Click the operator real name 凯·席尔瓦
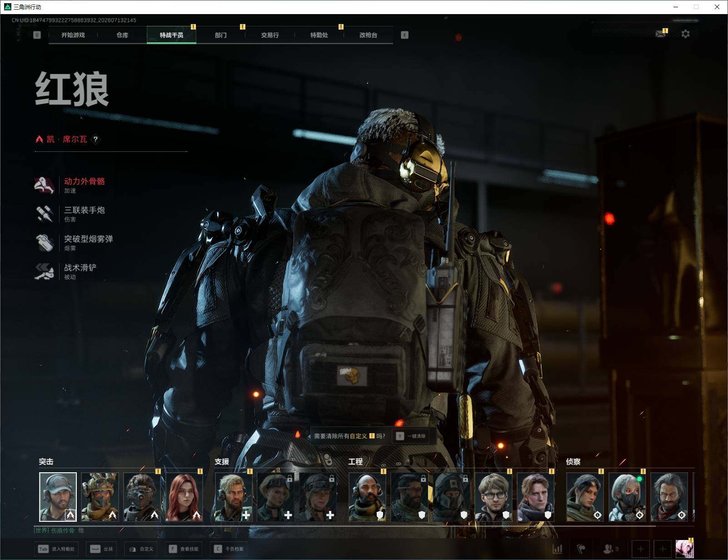The image size is (728, 560). pyautogui.click(x=67, y=139)
